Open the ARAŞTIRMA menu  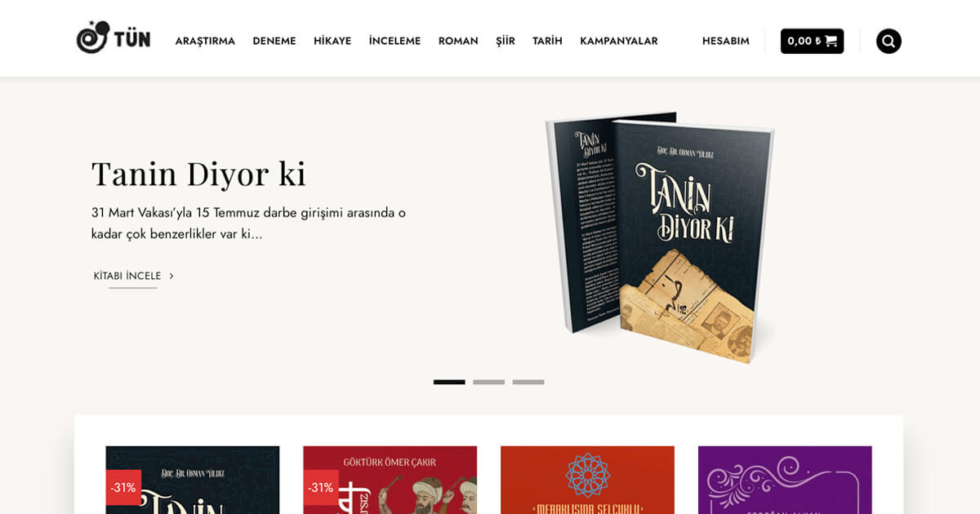click(x=205, y=41)
